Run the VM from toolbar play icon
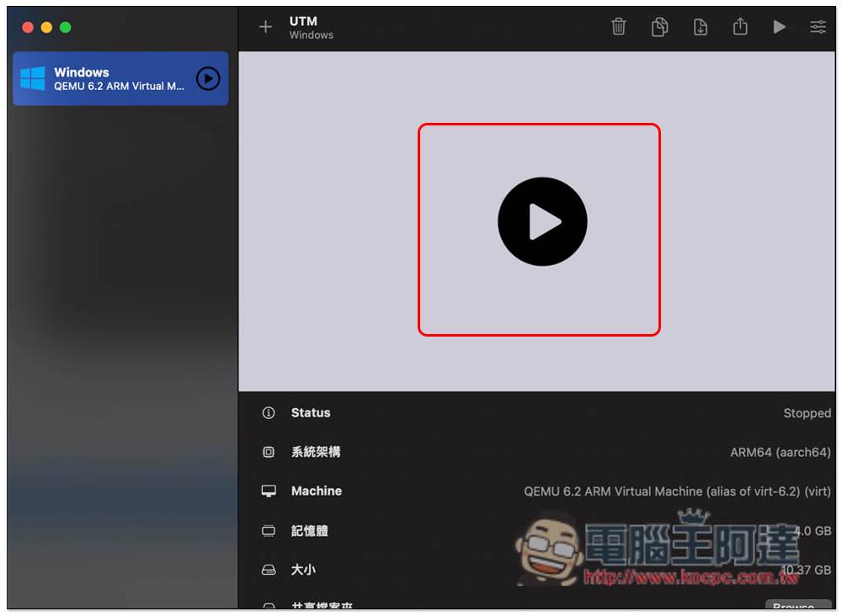The image size is (842, 616). 780,27
